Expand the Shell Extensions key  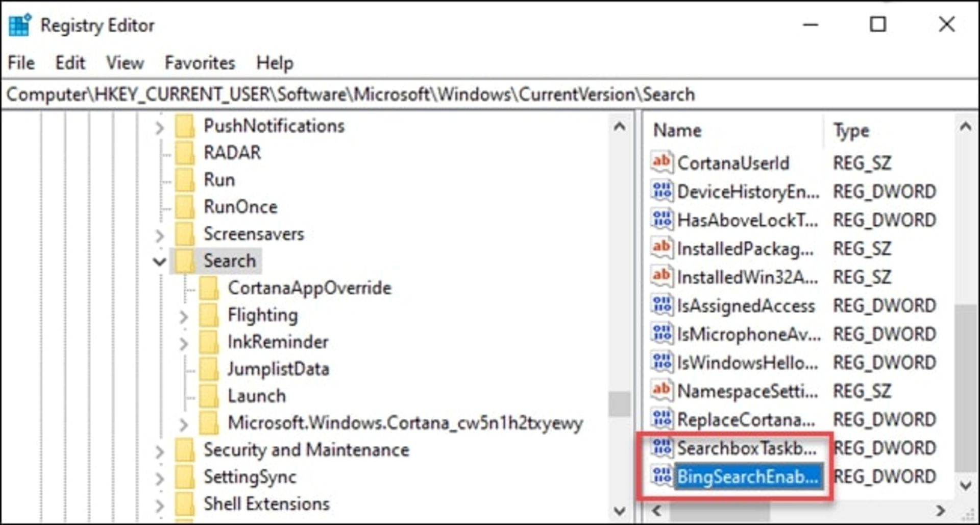point(160,506)
